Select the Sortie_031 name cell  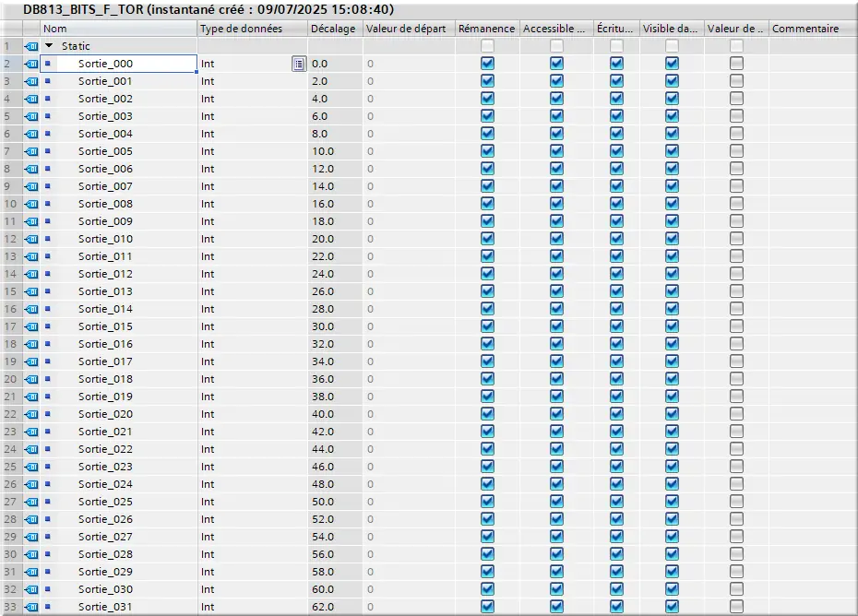pyautogui.click(x=119, y=607)
